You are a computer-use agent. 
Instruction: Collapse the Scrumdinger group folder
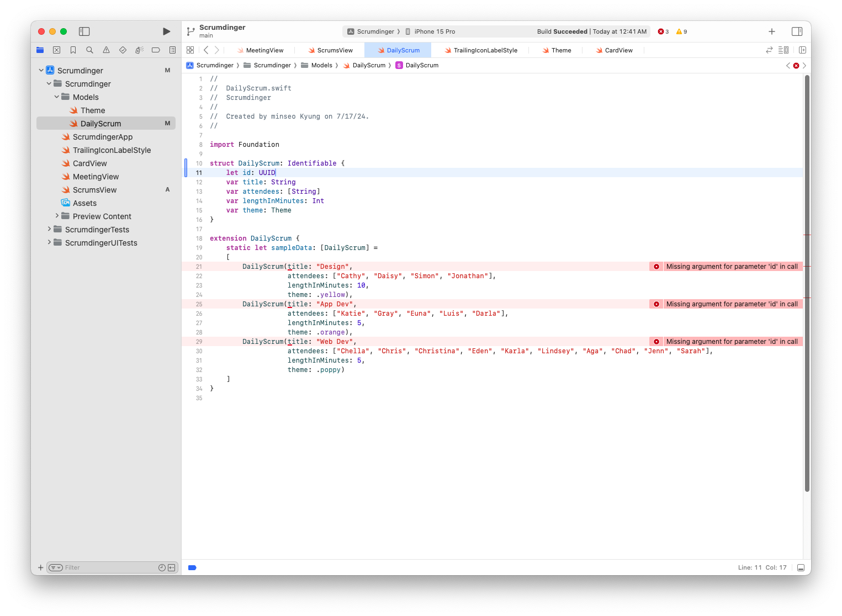pos(49,83)
